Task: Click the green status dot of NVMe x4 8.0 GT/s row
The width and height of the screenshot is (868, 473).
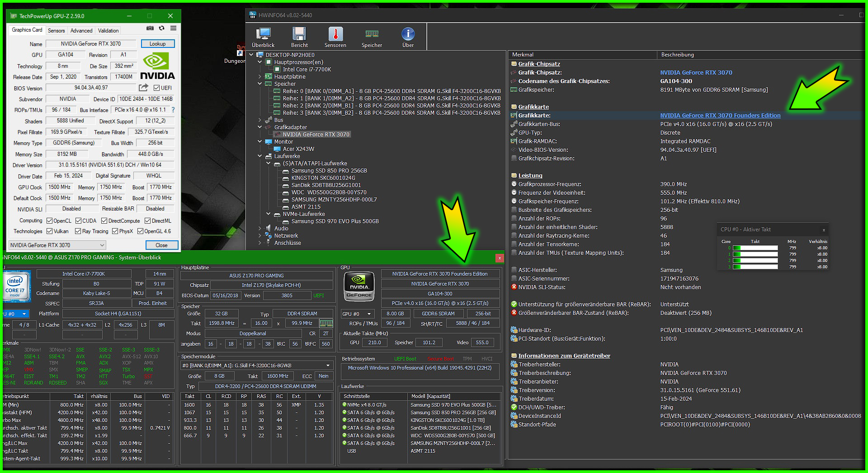Action: point(344,405)
